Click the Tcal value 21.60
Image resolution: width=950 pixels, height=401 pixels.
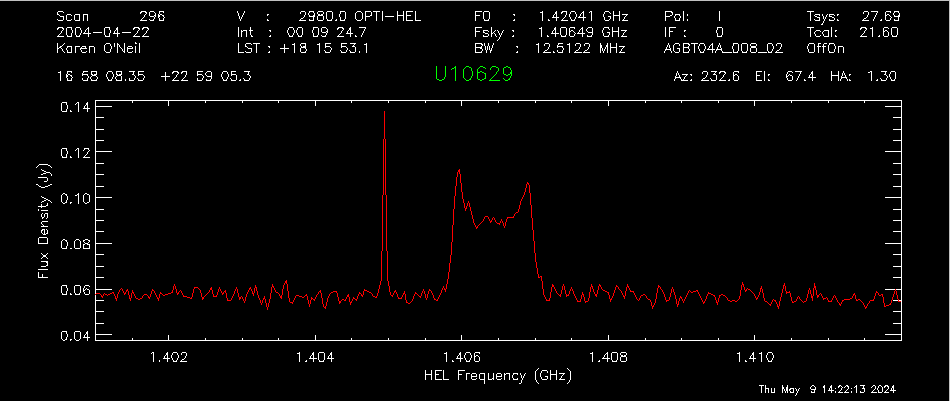pyautogui.click(x=879, y=31)
